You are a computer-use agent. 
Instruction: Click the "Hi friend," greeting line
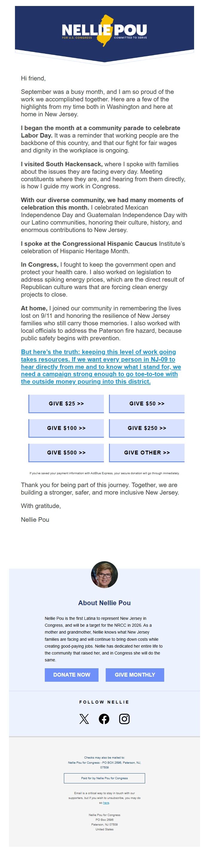tap(33, 79)
